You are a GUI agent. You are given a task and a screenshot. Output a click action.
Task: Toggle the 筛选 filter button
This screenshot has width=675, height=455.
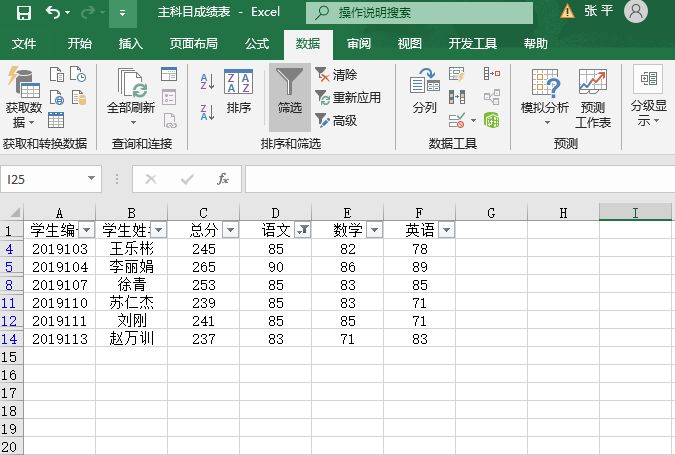[290, 97]
